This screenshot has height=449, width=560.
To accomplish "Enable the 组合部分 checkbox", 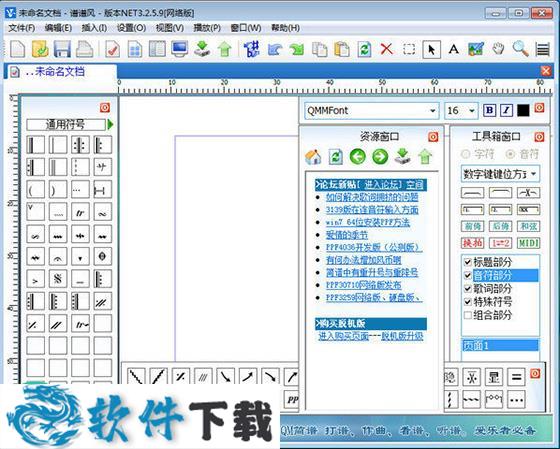I will [x=468, y=315].
